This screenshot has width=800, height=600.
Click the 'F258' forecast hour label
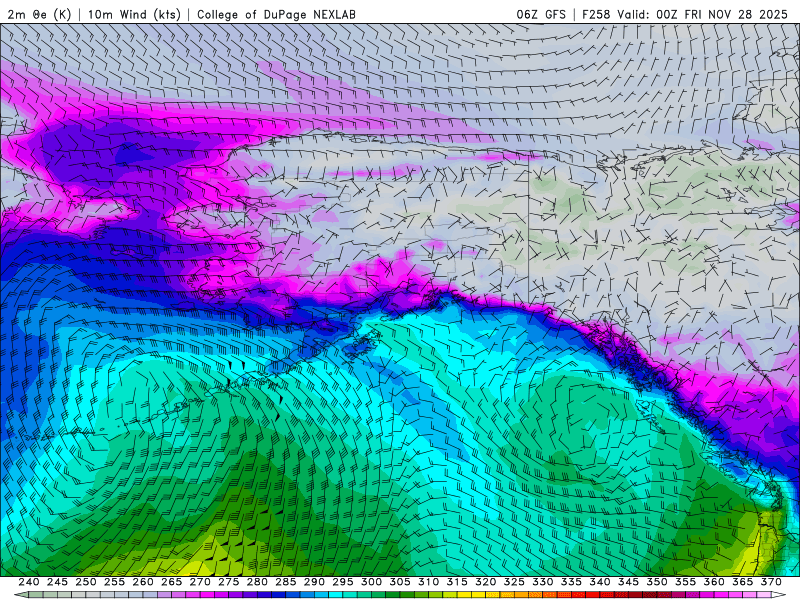coord(596,14)
